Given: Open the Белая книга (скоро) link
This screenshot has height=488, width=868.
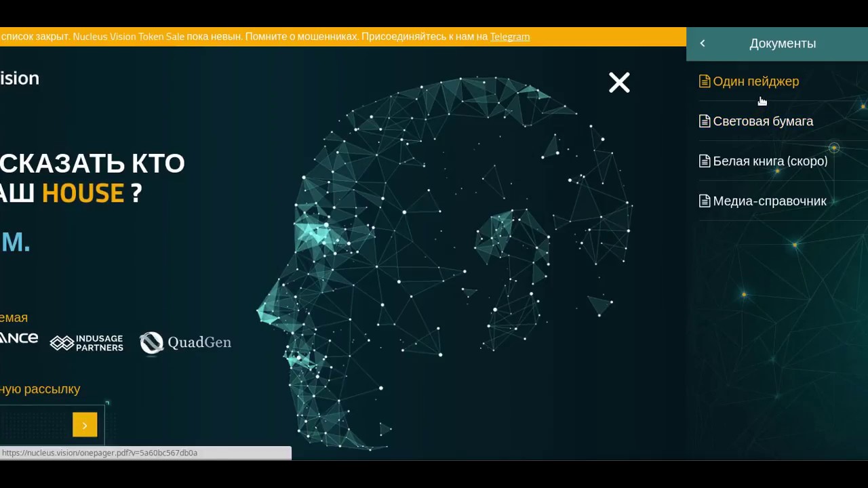Looking at the screenshot, I should click(770, 161).
